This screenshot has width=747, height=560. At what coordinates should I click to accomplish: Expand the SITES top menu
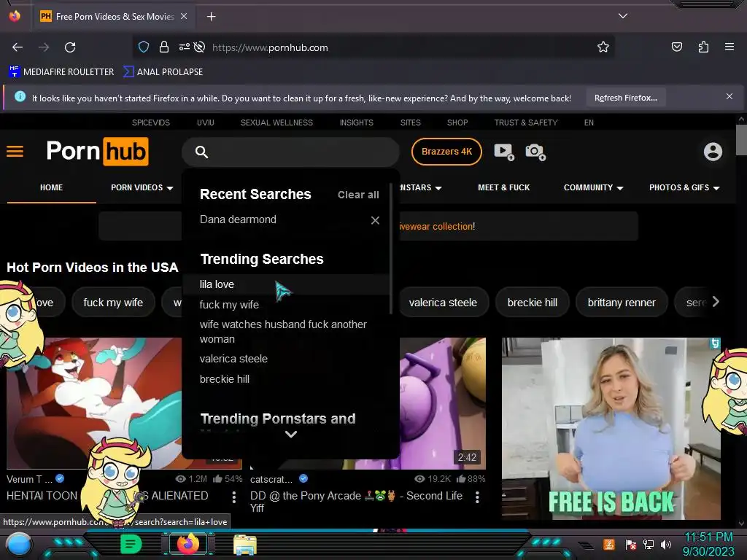click(410, 122)
